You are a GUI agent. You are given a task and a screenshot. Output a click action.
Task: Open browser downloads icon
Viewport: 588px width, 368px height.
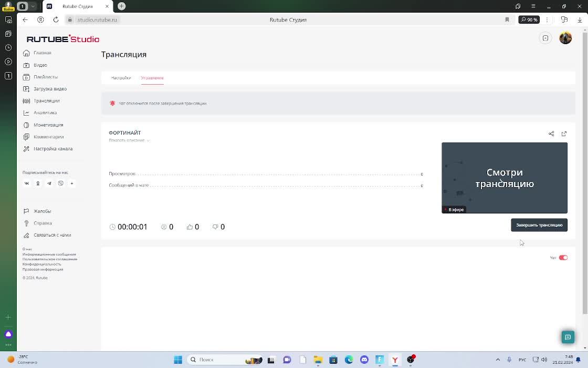(x=580, y=20)
